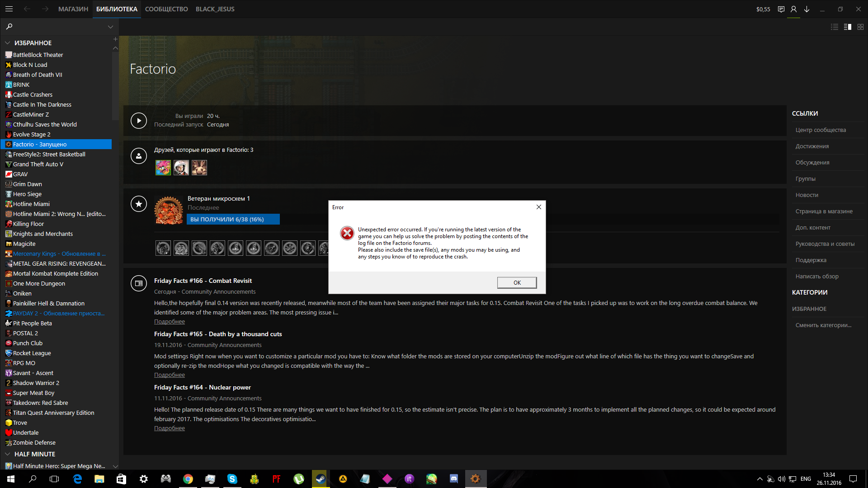Click Сменить категории link
868x488 pixels.
pos(823,325)
